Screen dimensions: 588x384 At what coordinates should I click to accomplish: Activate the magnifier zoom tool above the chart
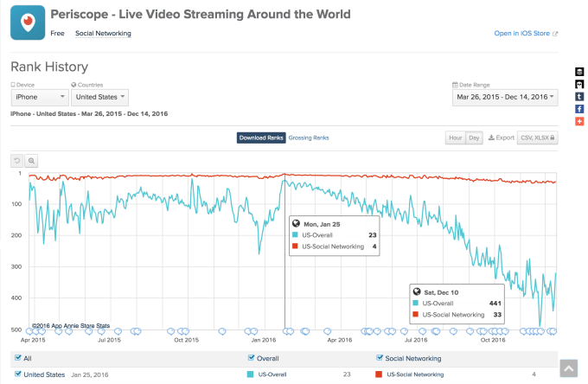[31, 161]
